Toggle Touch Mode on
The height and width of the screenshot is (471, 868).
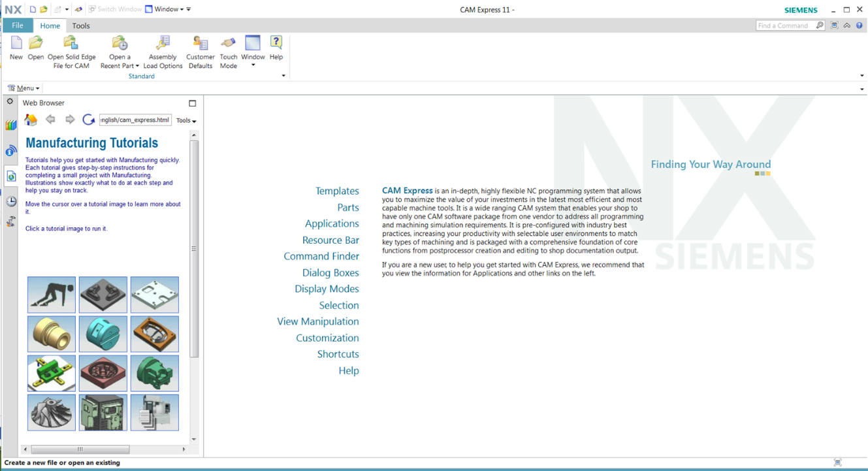[228, 44]
